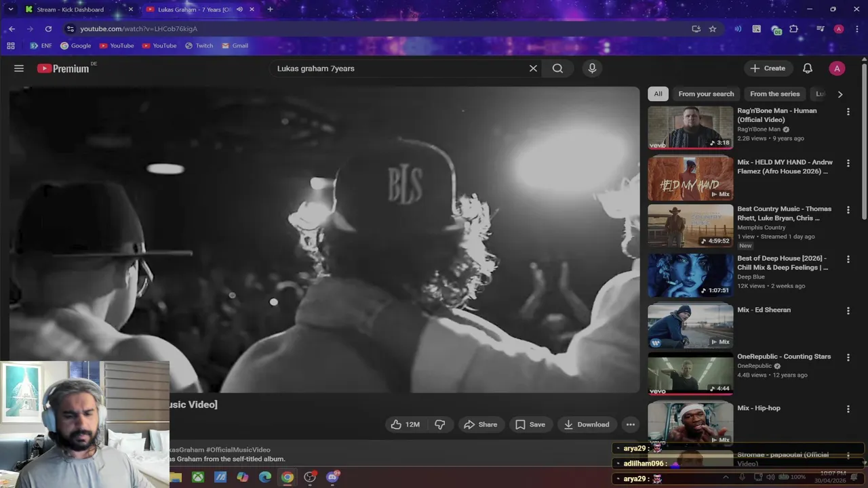
Task: Run search with the magnifier button
Action: pos(557,68)
